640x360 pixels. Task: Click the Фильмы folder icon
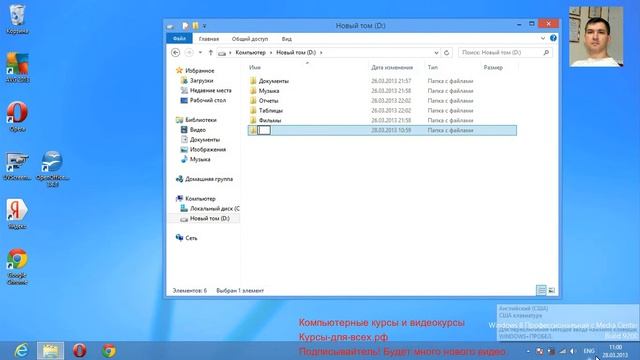(x=253, y=120)
